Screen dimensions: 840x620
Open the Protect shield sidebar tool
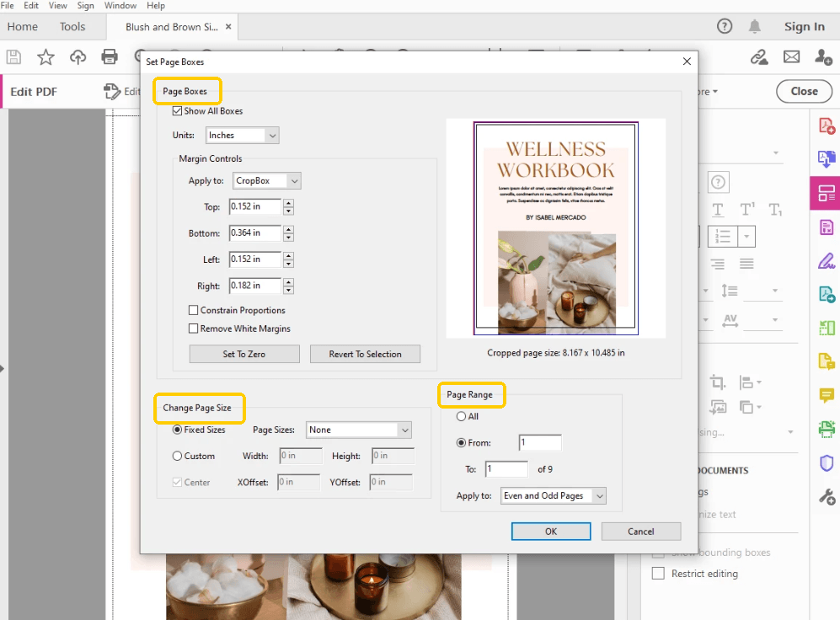827,463
